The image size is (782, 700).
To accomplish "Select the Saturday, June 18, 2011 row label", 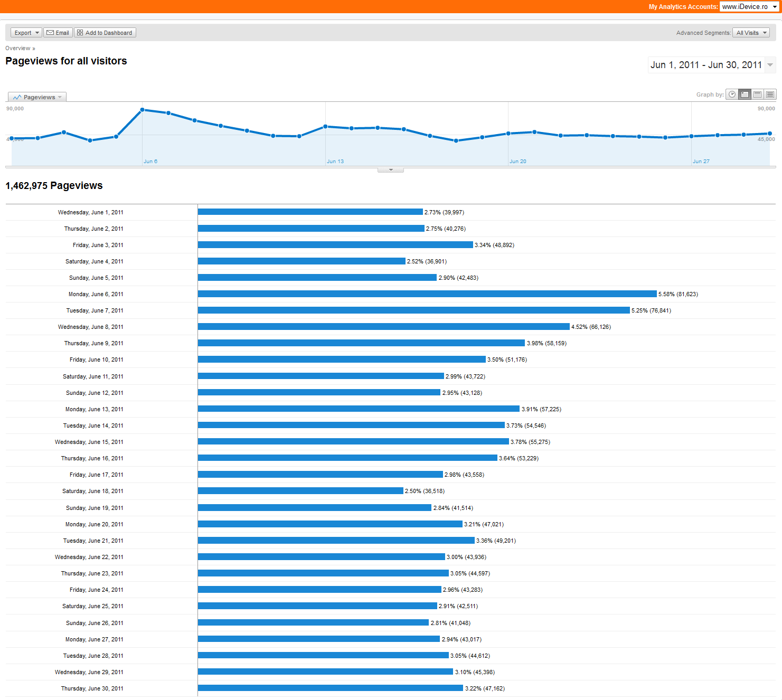I will pyautogui.click(x=93, y=491).
